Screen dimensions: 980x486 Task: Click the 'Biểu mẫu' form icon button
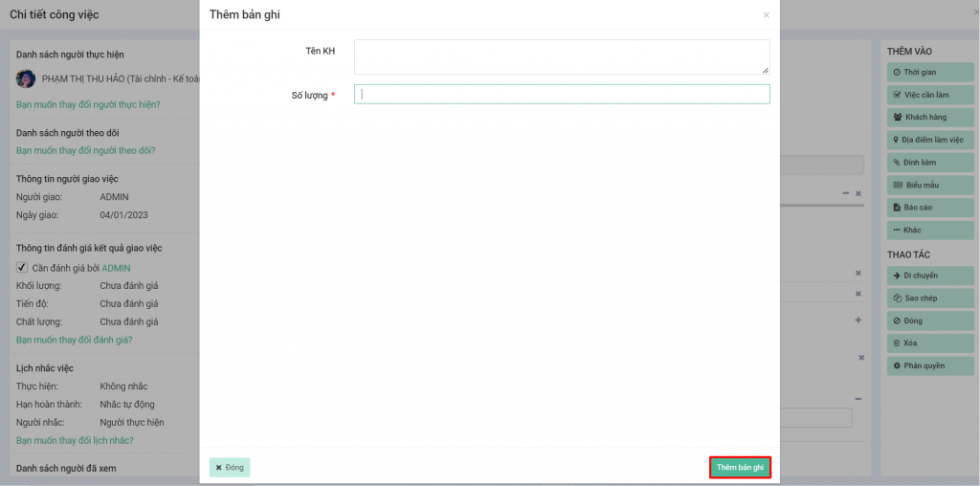pos(929,185)
